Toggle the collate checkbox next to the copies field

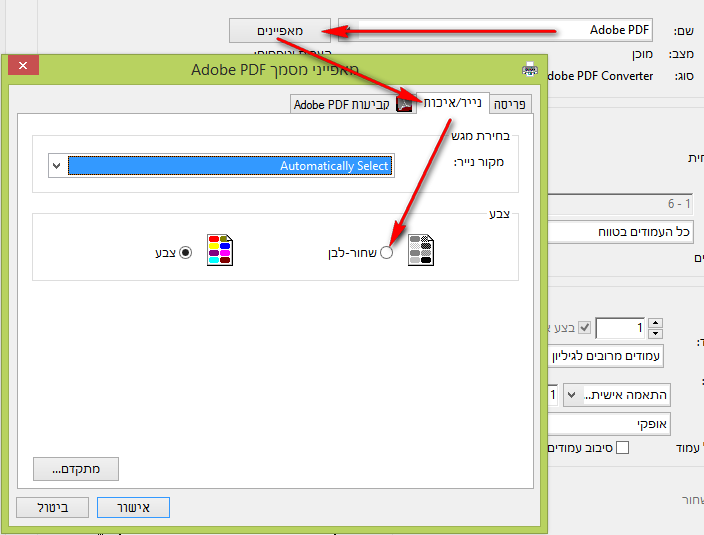584,328
